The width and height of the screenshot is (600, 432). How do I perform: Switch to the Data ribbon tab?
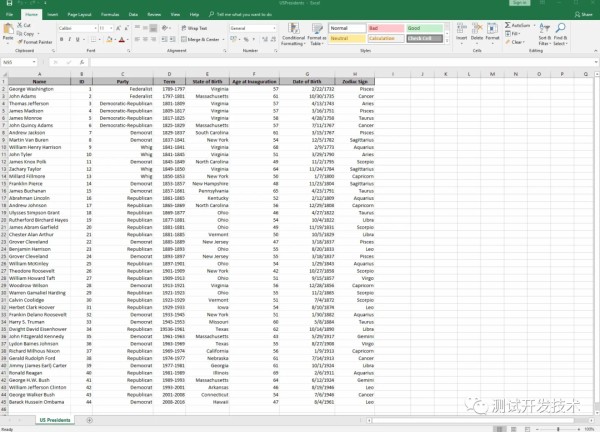click(x=133, y=15)
